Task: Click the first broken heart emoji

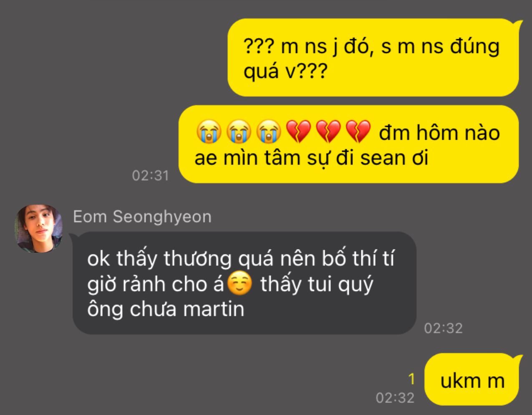Action: (299, 132)
